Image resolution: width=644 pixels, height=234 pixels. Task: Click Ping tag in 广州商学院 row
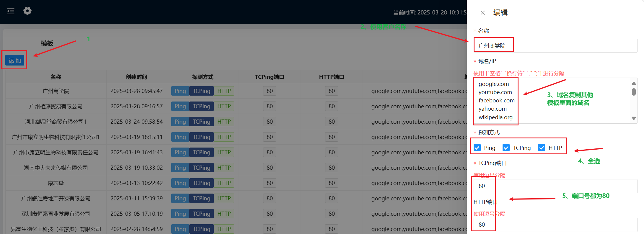(x=180, y=91)
